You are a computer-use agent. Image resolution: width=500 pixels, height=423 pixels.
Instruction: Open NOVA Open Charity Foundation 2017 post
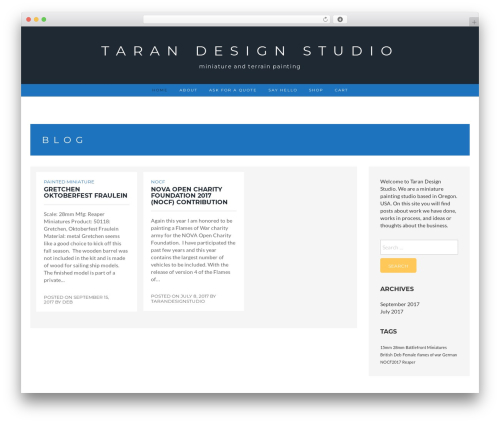pyautogui.click(x=189, y=196)
